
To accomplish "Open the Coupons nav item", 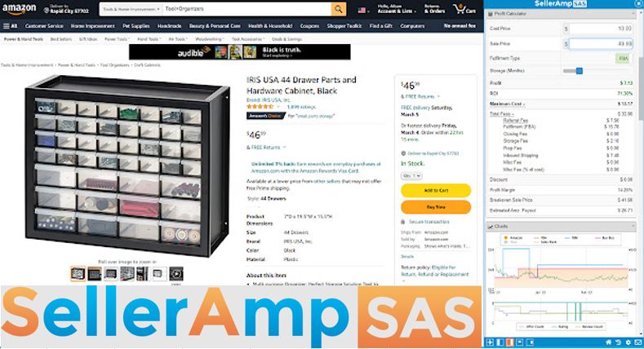I will coord(309,26).
